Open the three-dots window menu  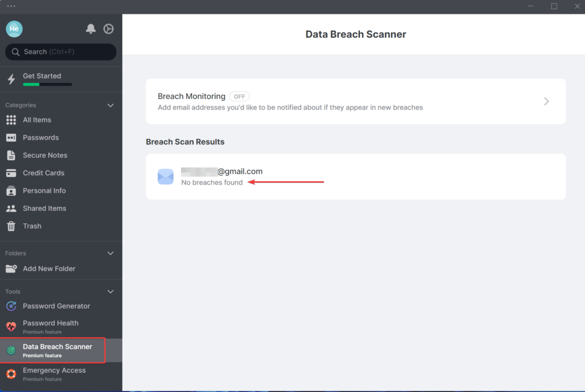point(11,6)
